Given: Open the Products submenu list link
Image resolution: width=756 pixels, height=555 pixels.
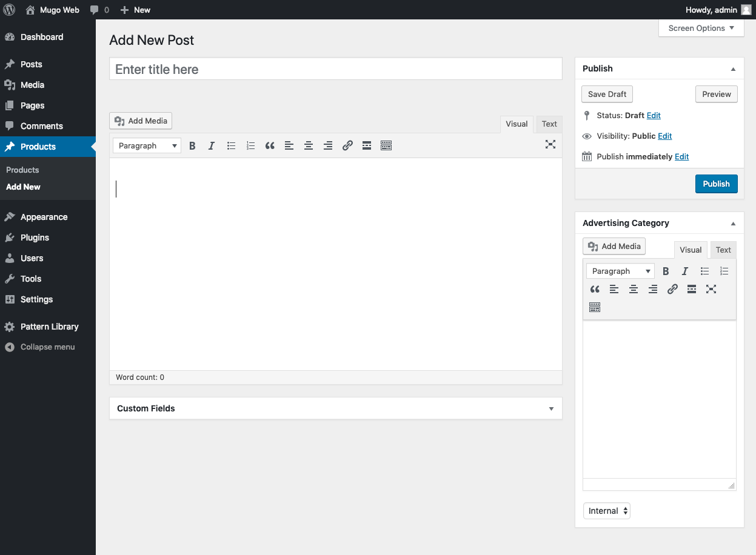Looking at the screenshot, I should point(22,170).
